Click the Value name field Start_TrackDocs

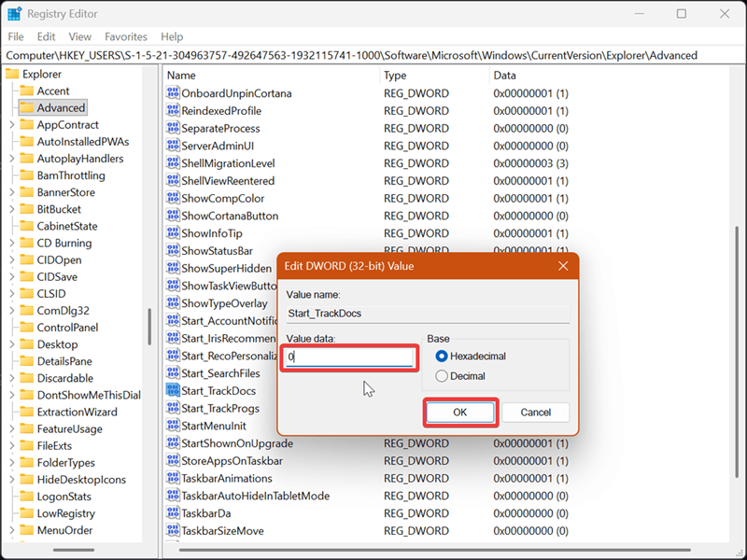[428, 314]
